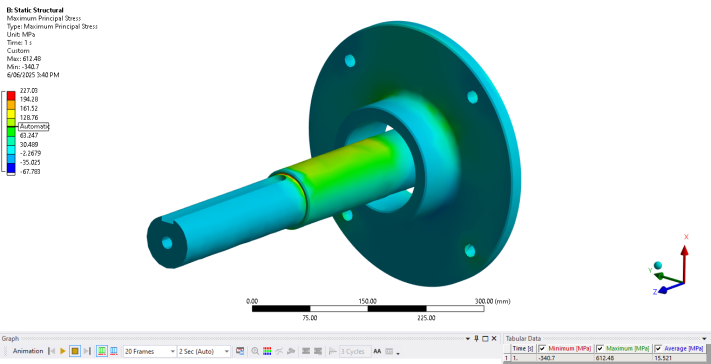This screenshot has height=364, width=711.
Task: Select Result Sets frames mode icon
Action: 114,351
